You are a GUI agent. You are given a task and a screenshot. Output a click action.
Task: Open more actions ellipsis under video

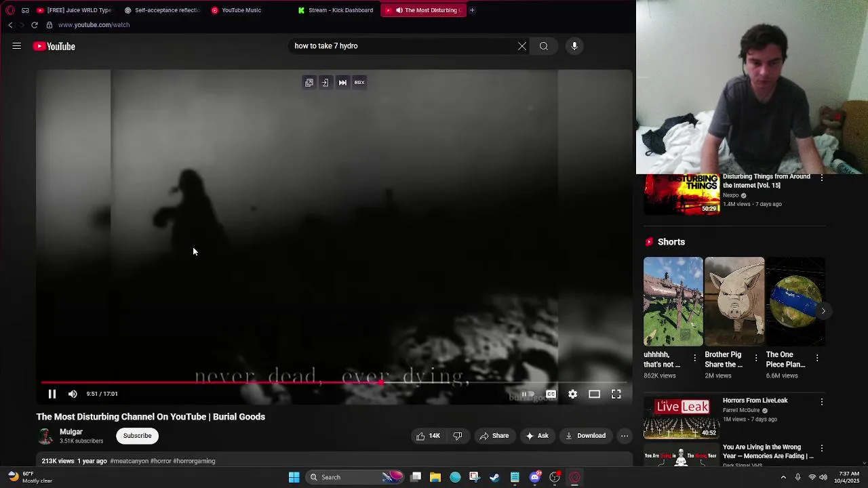(x=625, y=436)
